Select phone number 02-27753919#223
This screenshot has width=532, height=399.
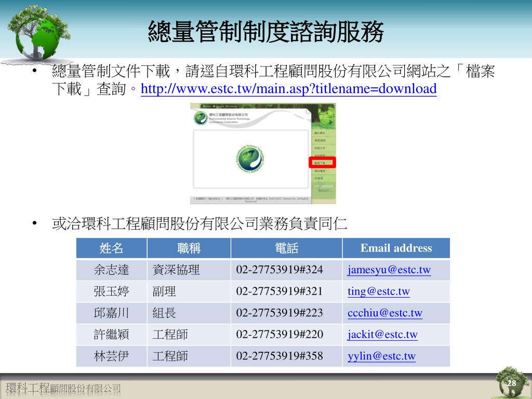coord(280,312)
